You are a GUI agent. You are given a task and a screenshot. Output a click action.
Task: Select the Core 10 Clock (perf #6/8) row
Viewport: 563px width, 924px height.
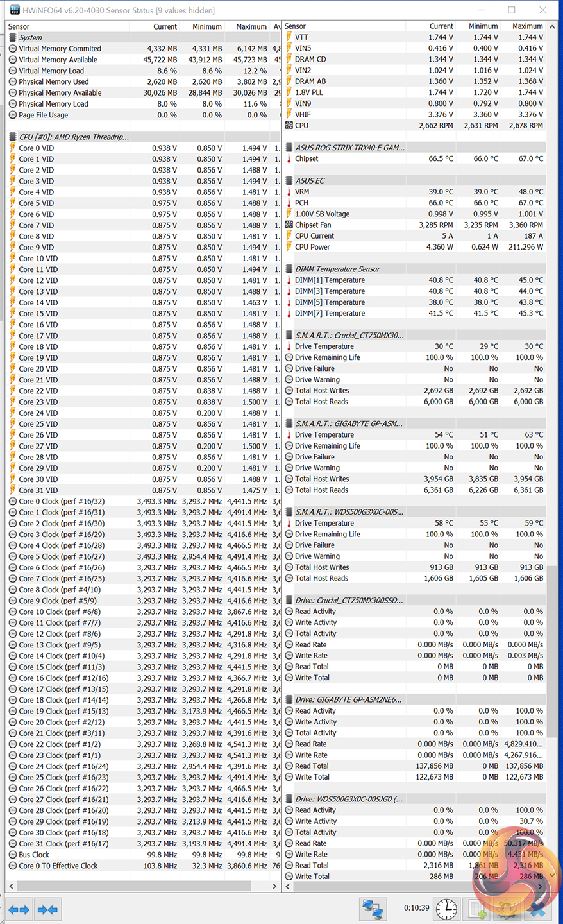(x=144, y=612)
